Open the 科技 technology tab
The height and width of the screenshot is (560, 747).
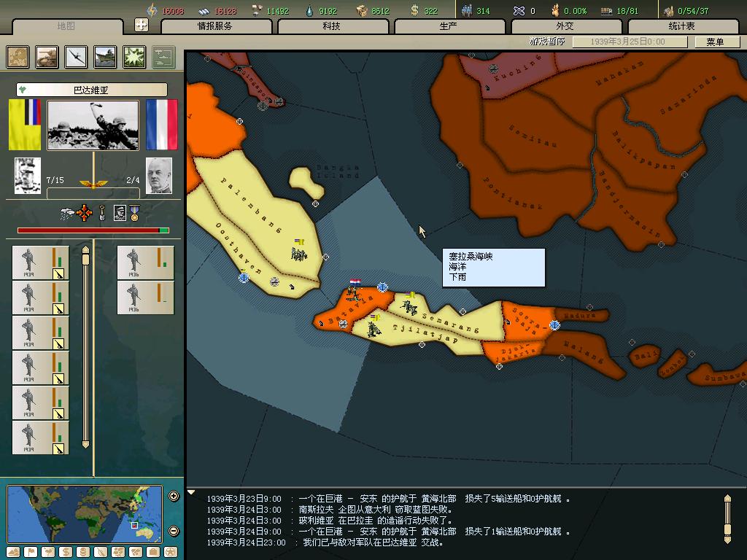(332, 26)
